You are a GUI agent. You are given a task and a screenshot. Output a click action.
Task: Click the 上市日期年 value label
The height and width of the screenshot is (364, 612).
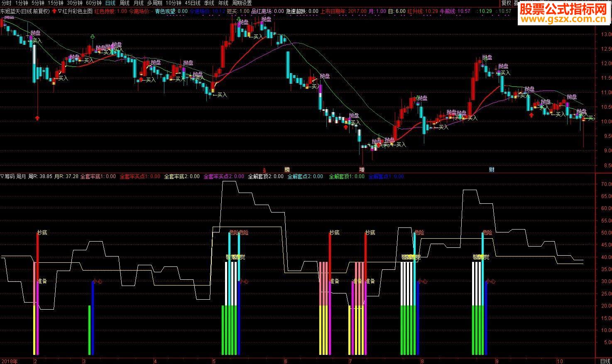(344, 11)
